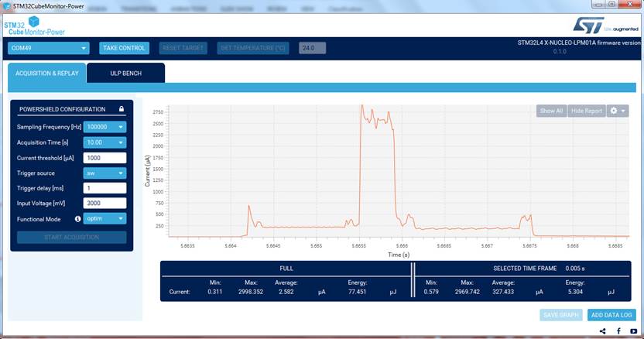Screen dimensions: 644x339
Task: Click the lock icon in Powershield Configuration header
Action: click(x=122, y=109)
